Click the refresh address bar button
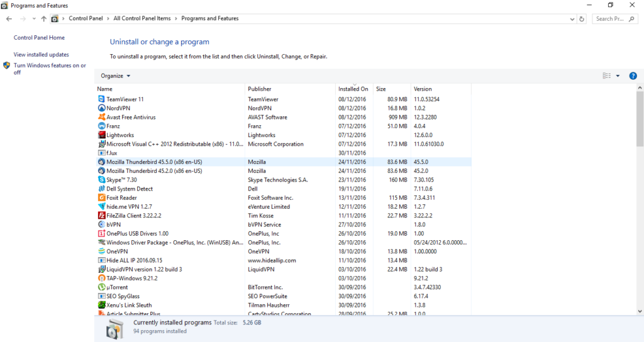This screenshot has height=342, width=644. coord(582,19)
